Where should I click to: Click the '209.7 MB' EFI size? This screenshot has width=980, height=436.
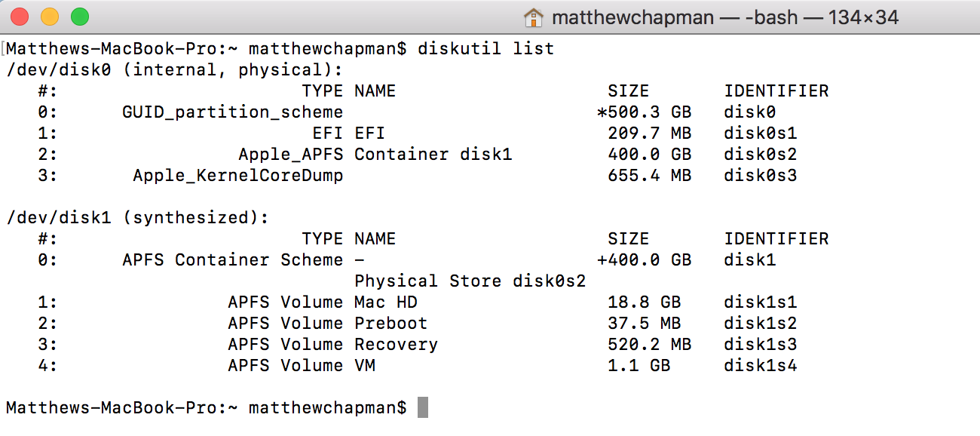pyautogui.click(x=650, y=134)
